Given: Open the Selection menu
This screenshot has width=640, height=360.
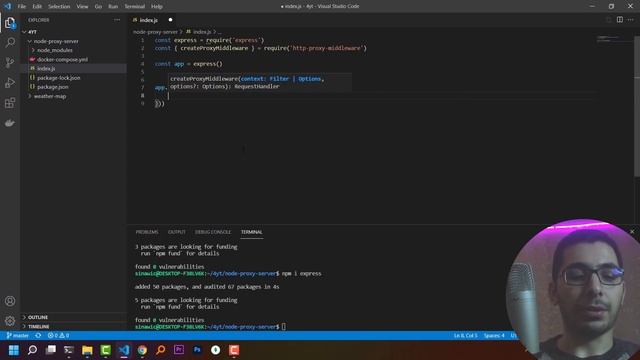Looking at the screenshot, I should [x=59, y=7].
